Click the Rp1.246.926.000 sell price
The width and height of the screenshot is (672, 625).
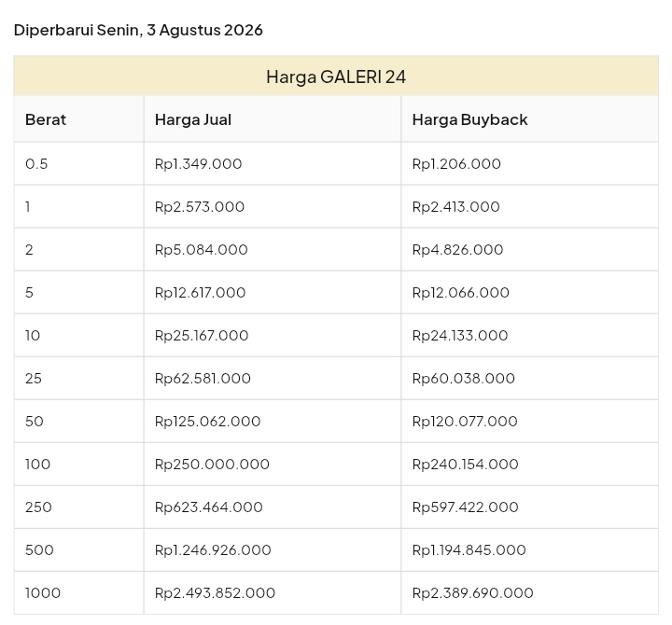pos(213,549)
